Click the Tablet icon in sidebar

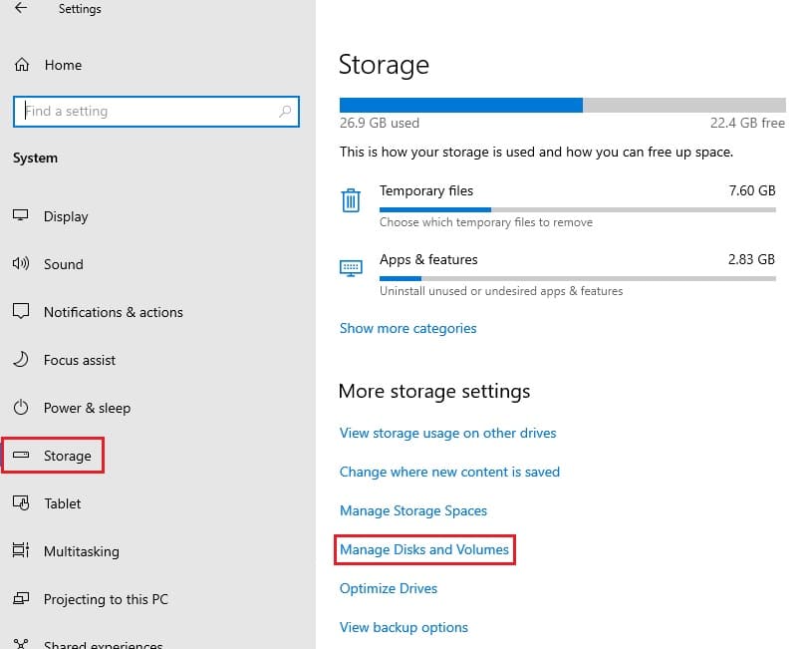[x=21, y=502]
